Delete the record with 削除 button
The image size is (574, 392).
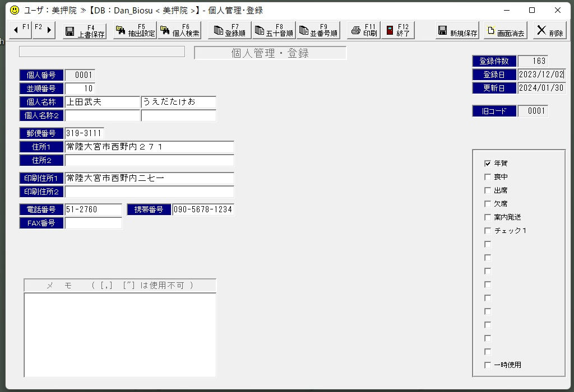549,30
